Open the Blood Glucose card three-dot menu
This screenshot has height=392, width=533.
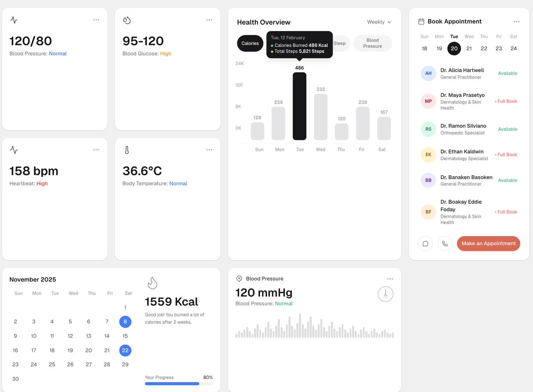tap(209, 20)
